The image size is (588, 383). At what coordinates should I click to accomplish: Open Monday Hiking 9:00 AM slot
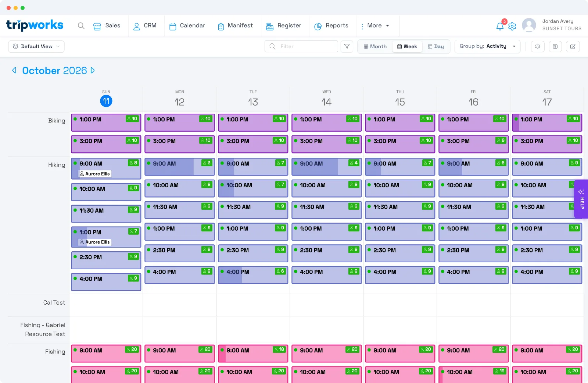pos(180,167)
